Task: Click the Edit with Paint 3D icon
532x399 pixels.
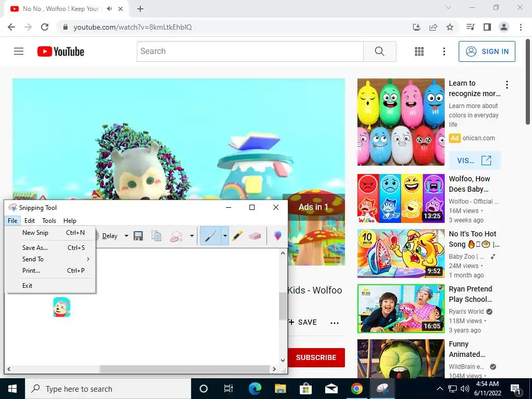Action: (277, 236)
